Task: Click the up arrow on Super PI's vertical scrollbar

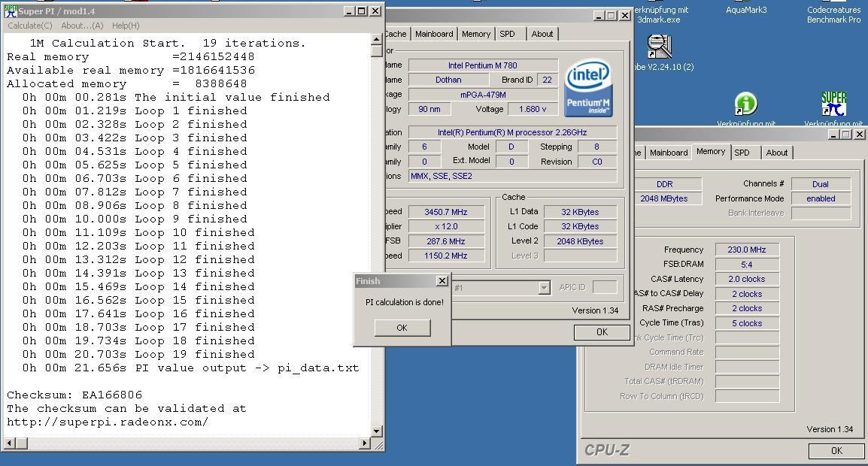Action: click(x=376, y=39)
